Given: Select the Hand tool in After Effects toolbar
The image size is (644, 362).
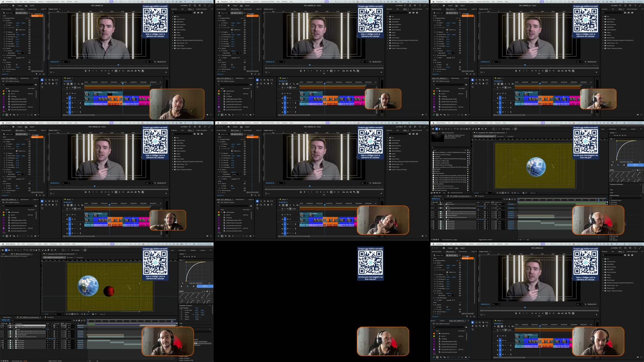Looking at the screenshot, I should click(439, 129).
